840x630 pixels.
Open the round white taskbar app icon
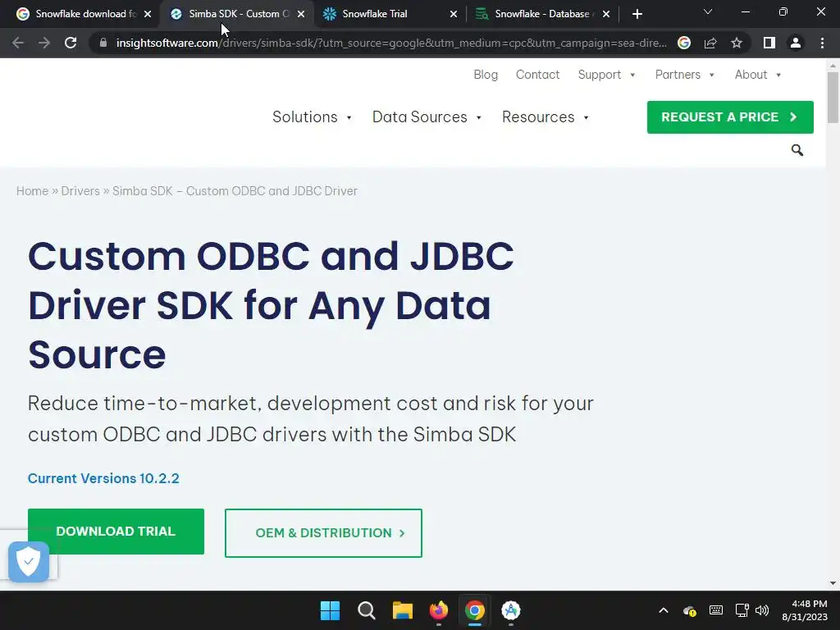click(511, 610)
